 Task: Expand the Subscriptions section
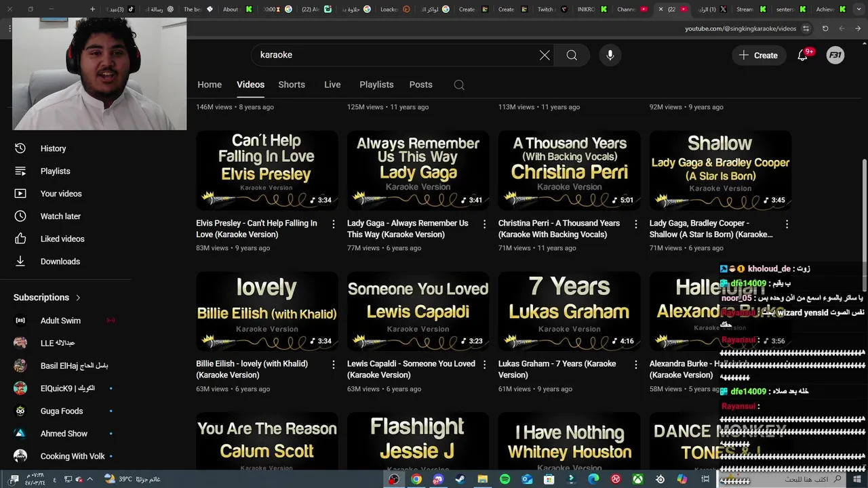pos(47,298)
